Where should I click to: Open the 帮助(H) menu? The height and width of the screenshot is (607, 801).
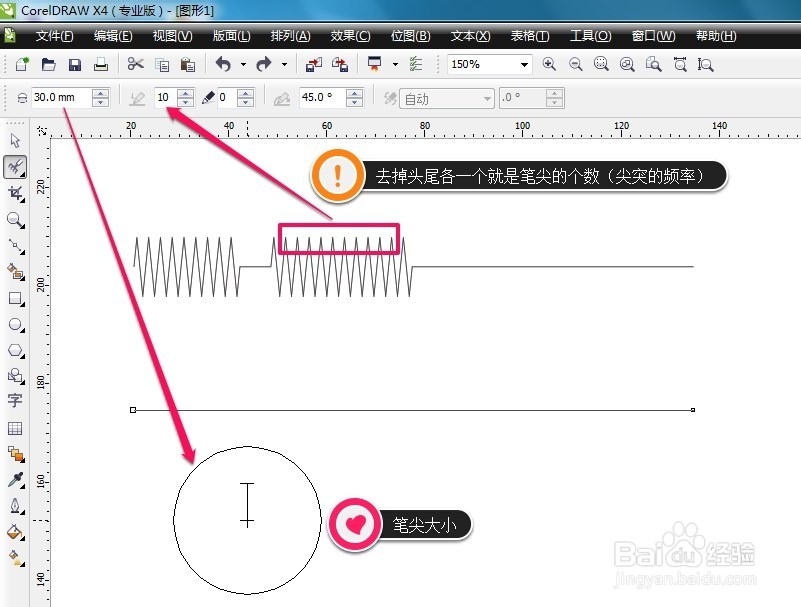pos(716,36)
